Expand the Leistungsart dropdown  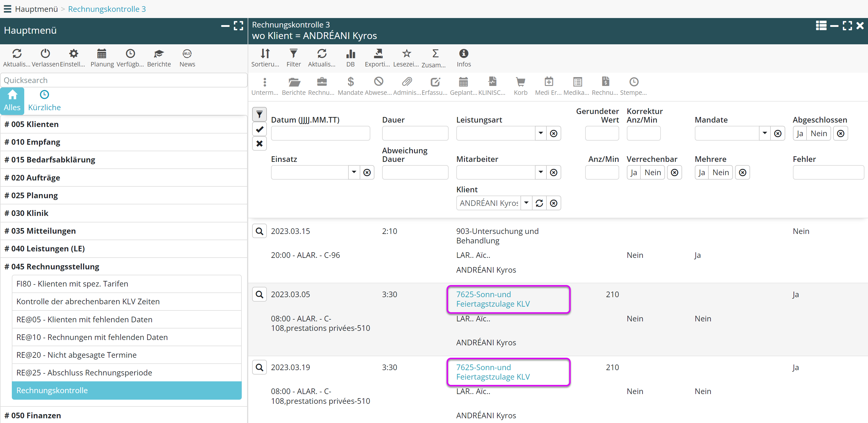click(x=540, y=133)
